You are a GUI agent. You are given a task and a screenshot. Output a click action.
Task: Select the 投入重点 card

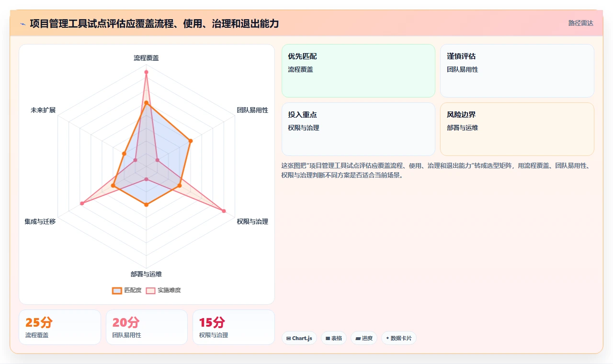coord(358,129)
